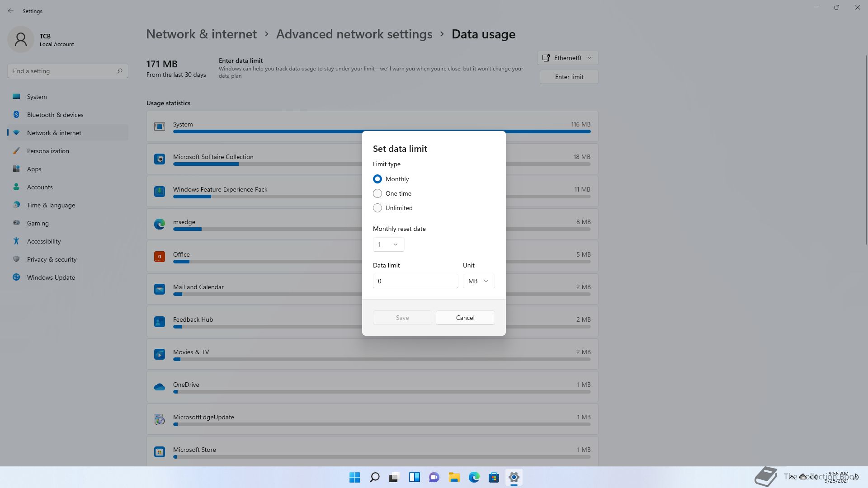868x488 pixels.
Task: Click the System usage progress bar
Action: pos(382,131)
